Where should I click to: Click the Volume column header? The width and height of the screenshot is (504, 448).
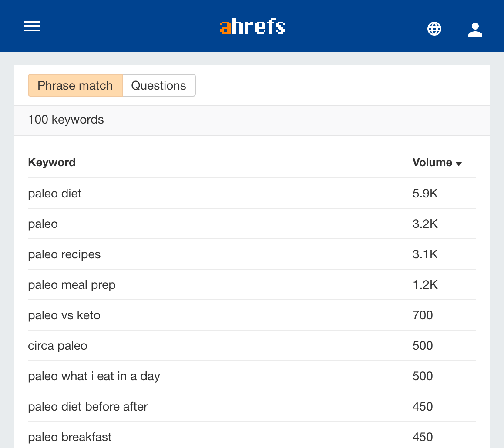(x=432, y=162)
